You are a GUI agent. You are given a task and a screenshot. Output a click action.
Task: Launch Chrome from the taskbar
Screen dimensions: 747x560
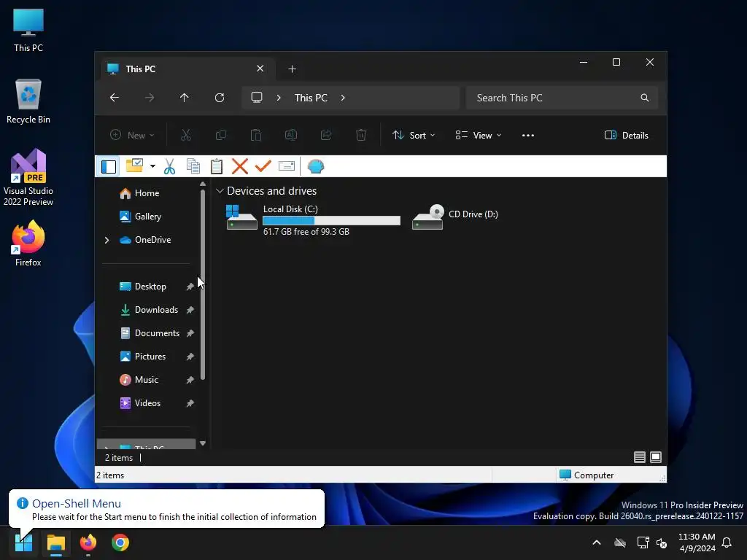[x=120, y=542]
